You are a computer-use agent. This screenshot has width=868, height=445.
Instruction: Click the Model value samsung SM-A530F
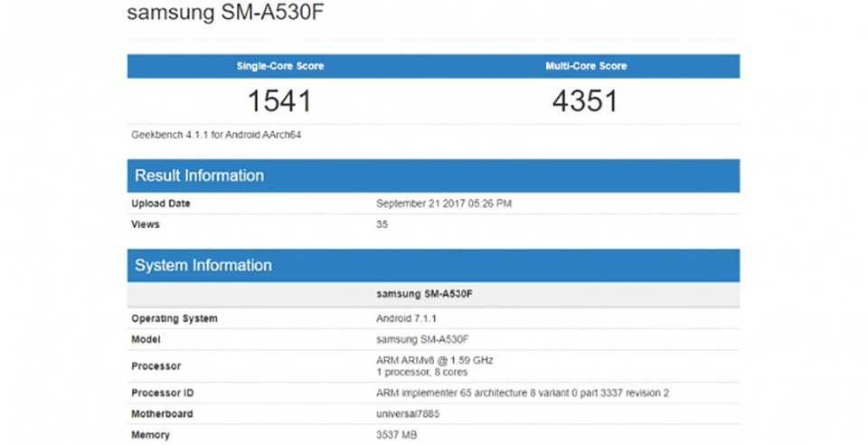[x=422, y=339]
